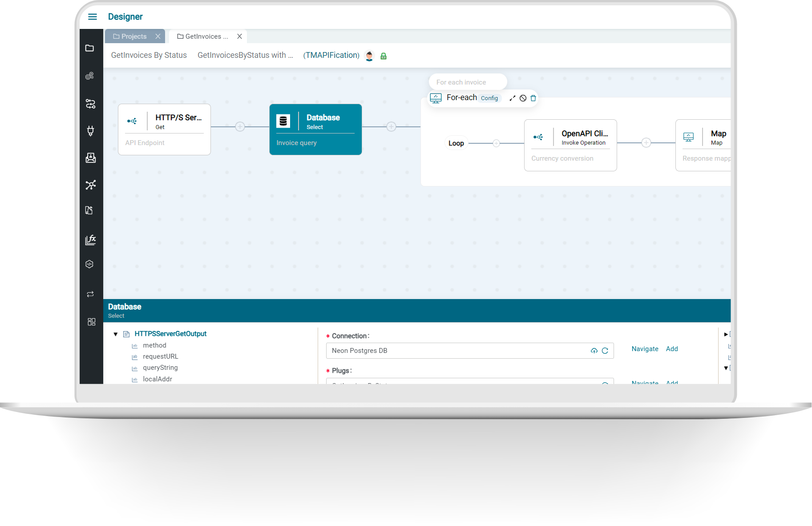Open the fx functions icon in sidebar

coord(90,240)
